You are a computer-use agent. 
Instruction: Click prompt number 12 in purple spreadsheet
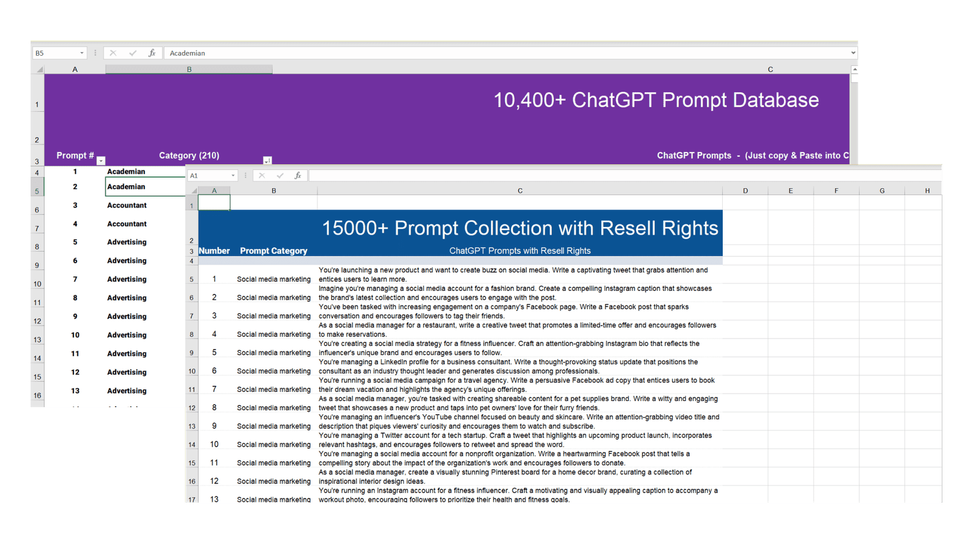75,372
